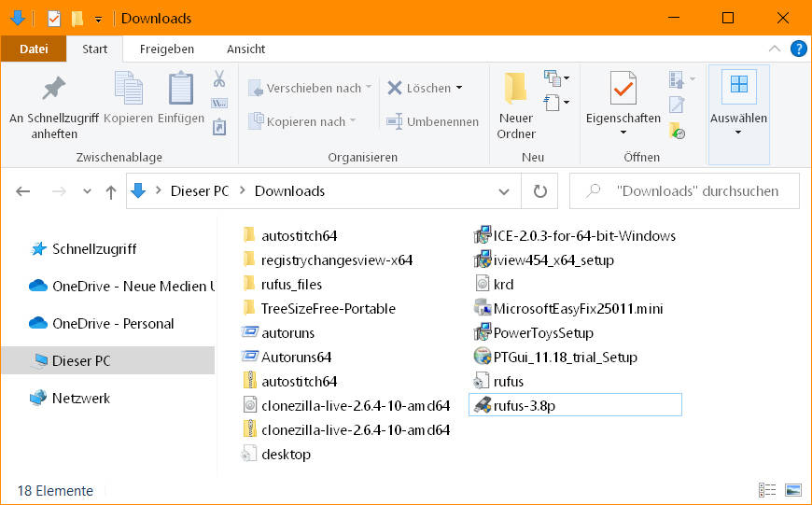Switch to the Start ribbon tab

(x=95, y=49)
